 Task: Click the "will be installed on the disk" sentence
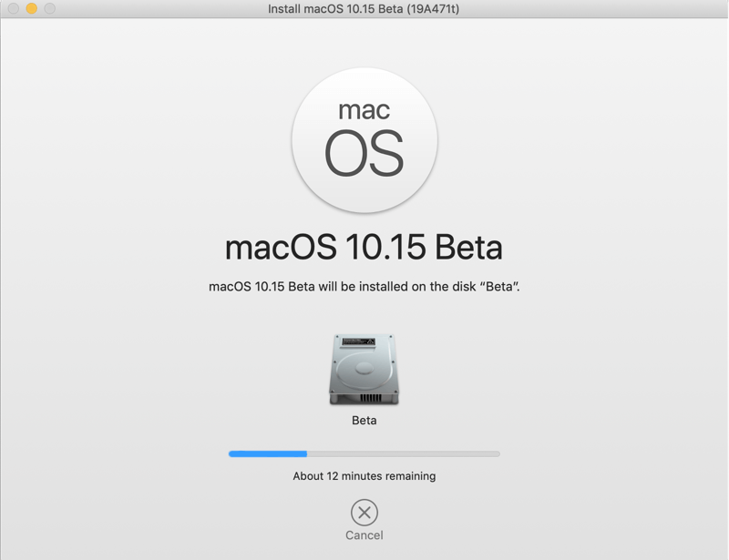tap(364, 286)
